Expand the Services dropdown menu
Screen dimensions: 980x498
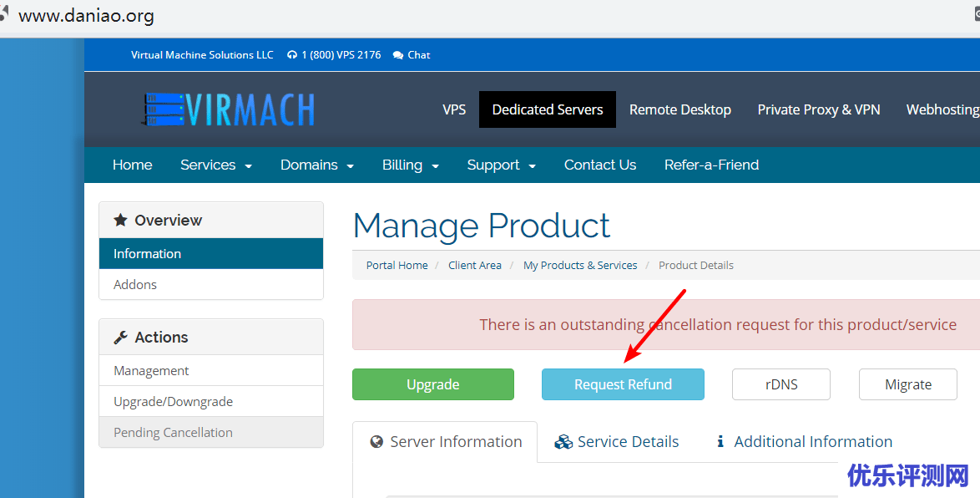coord(216,165)
